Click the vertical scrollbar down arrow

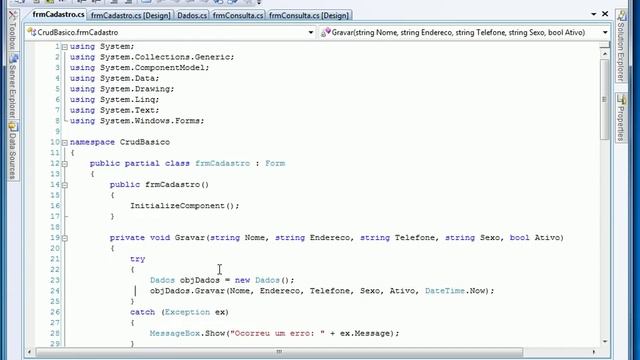(x=604, y=341)
